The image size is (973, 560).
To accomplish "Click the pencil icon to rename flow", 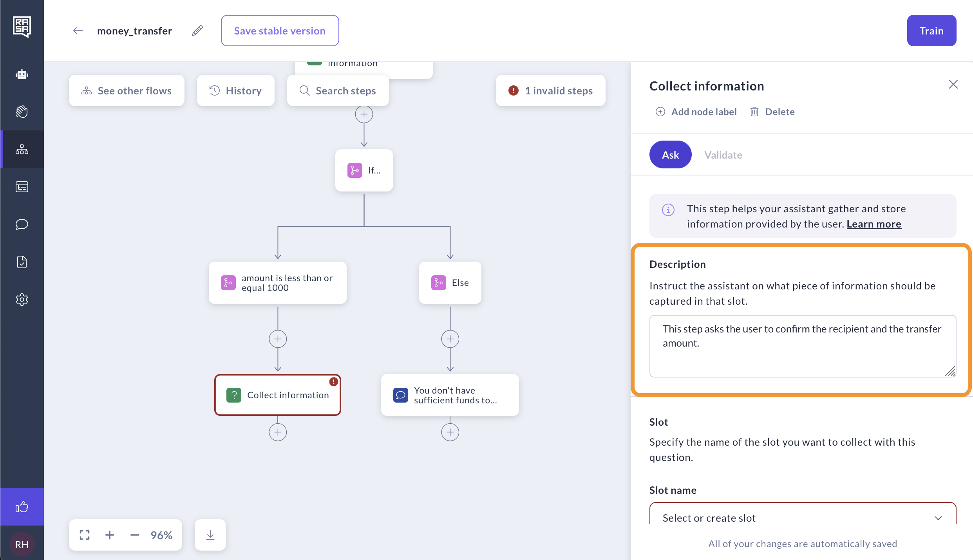I will pos(197,31).
